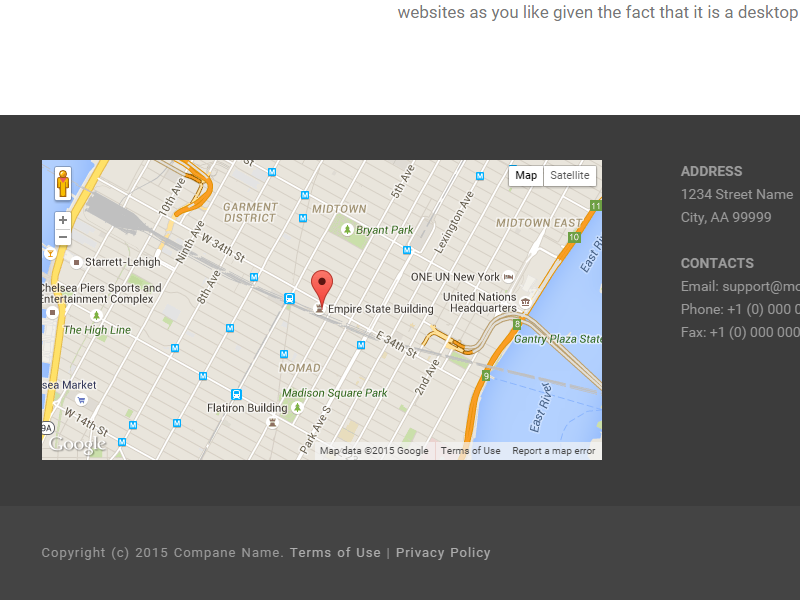Viewport: 800px width, 600px height.
Task: Zoom in the map with plus button
Action: (x=63, y=220)
